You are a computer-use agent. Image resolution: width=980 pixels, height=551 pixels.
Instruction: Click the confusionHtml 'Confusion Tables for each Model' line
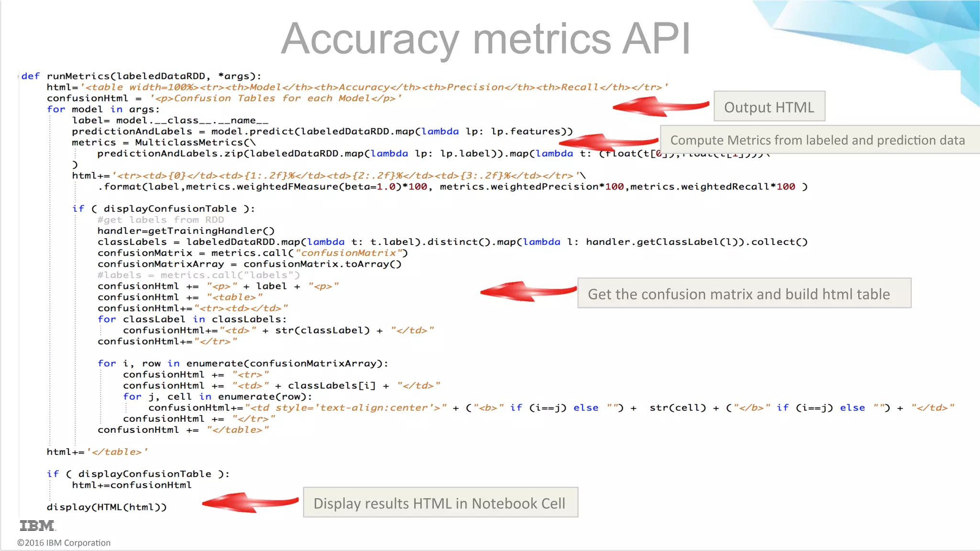[224, 99]
